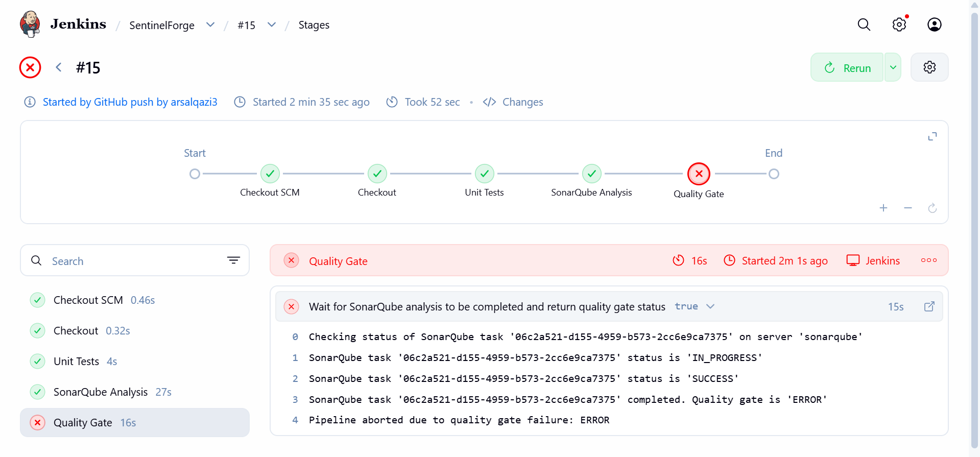The height and width of the screenshot is (457, 980).
Task: Click log line with status 'SUCCESS'
Action: click(x=523, y=379)
